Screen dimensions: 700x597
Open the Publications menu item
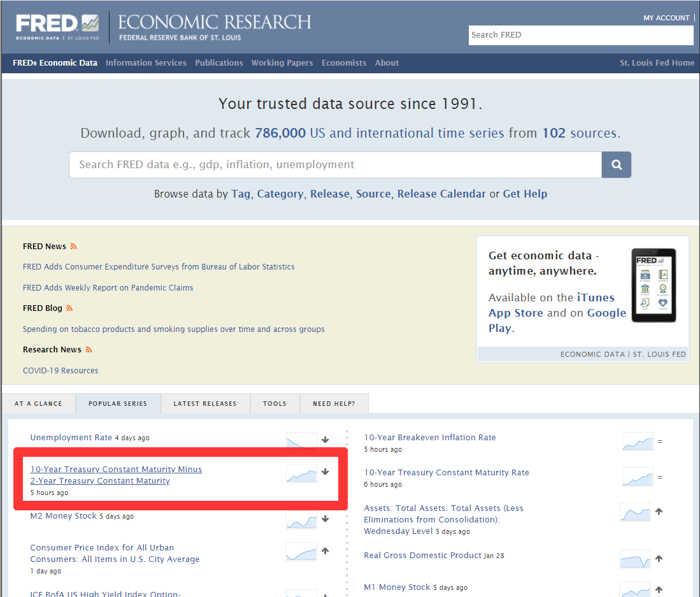coord(219,63)
